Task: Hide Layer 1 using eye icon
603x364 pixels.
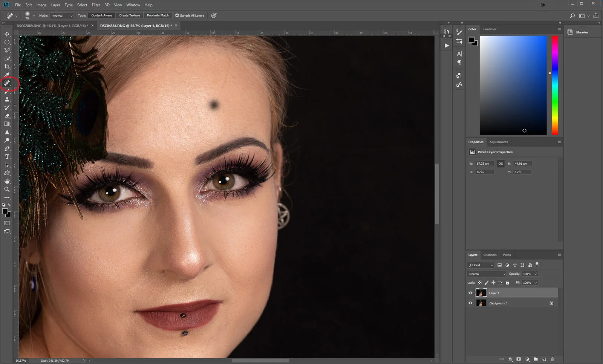Action: [x=470, y=293]
